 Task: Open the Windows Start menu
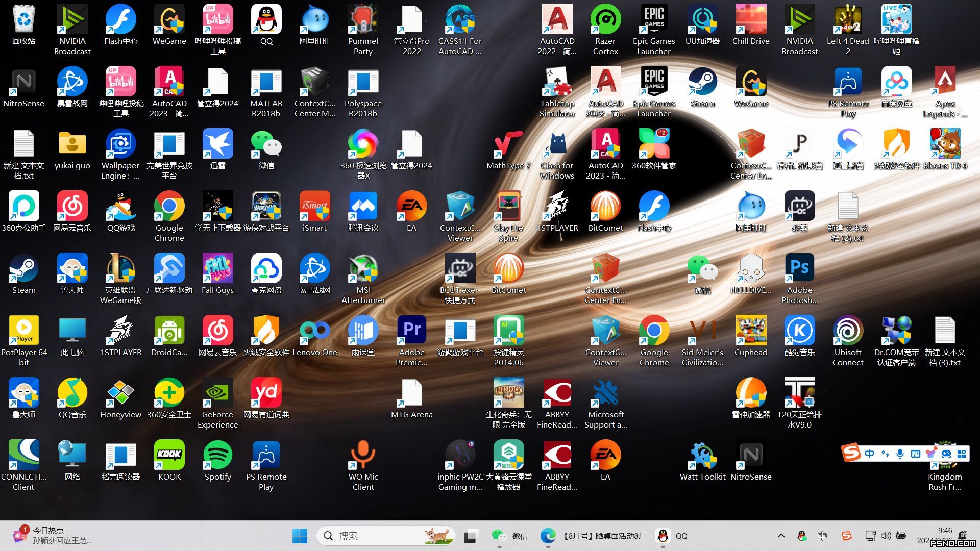click(300, 536)
